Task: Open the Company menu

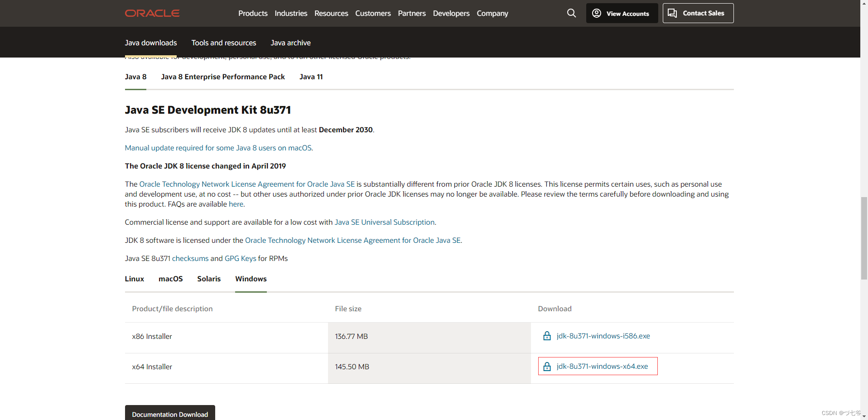Action: tap(492, 13)
